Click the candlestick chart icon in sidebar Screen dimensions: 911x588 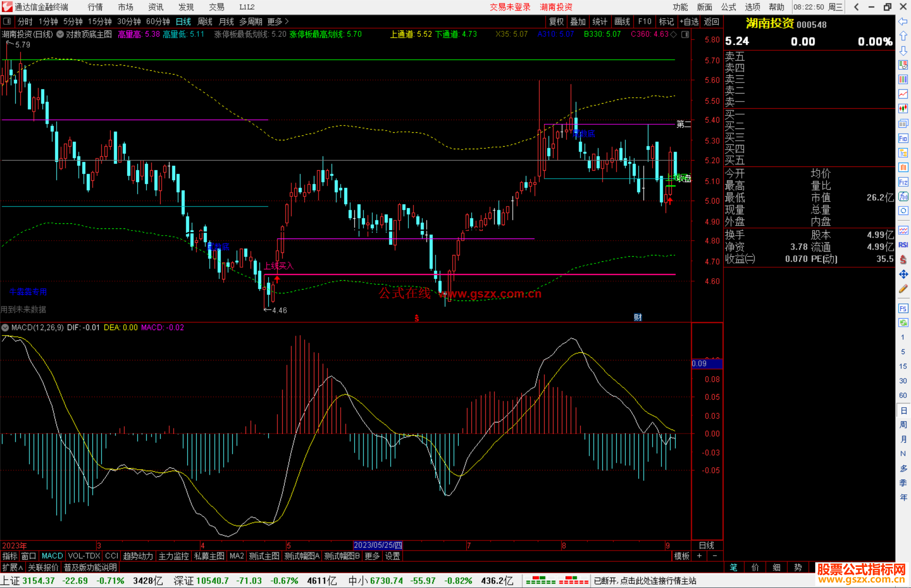pyautogui.click(x=903, y=109)
